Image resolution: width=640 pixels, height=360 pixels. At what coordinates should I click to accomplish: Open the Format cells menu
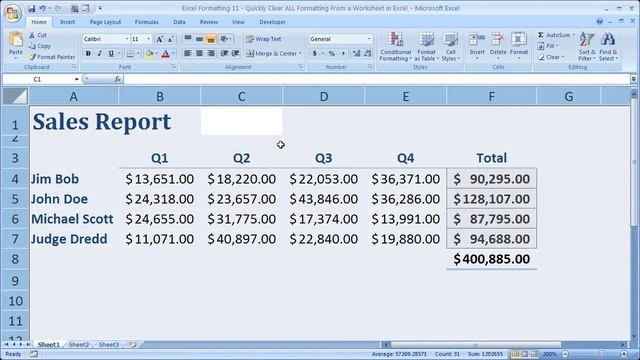[x=519, y=46]
